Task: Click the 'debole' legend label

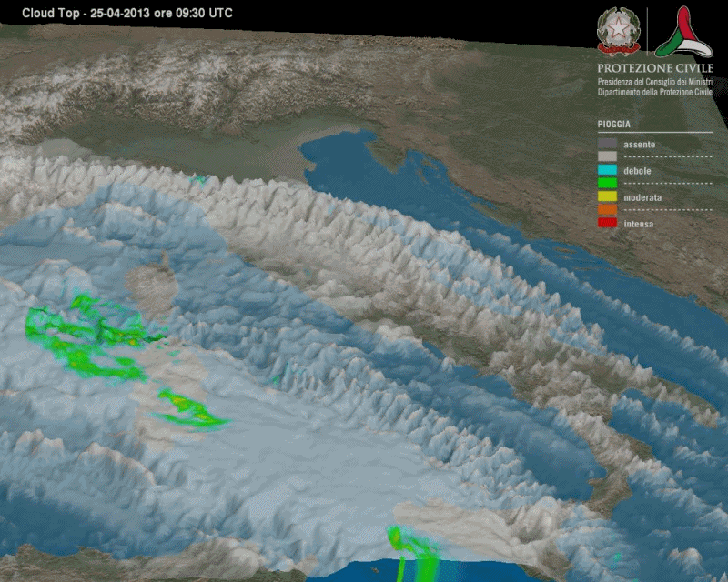Action: tap(637, 171)
